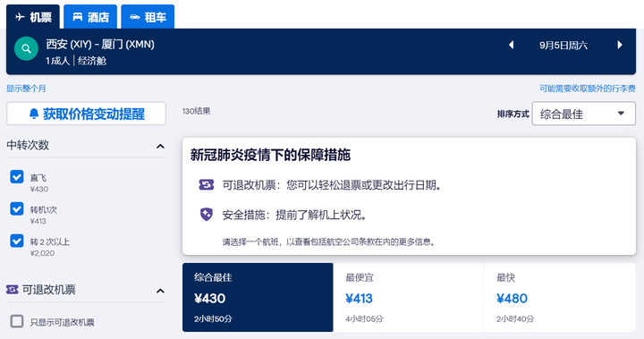
Task: Switch to the 租车 car rental tab
Action: pyautogui.click(x=148, y=17)
